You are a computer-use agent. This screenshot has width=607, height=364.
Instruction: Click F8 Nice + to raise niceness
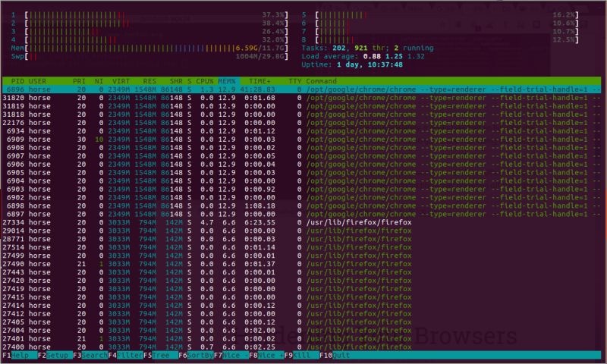coord(266,355)
